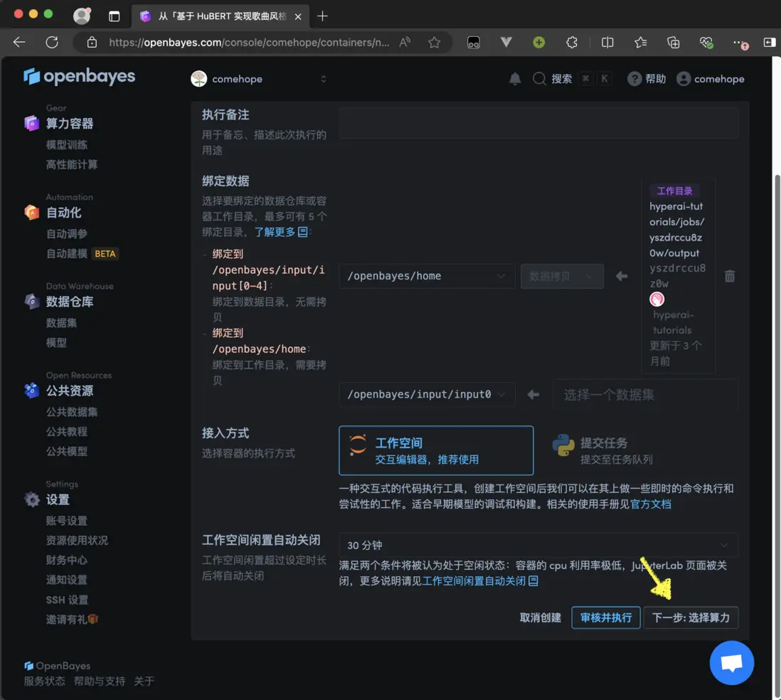Open the /openbayes/home path dropdown
Screen dimensions: 781x700
[x=426, y=276]
